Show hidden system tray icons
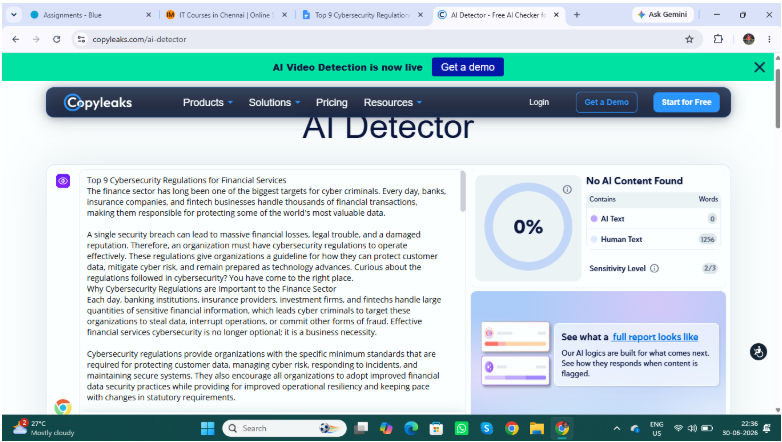 click(617, 428)
